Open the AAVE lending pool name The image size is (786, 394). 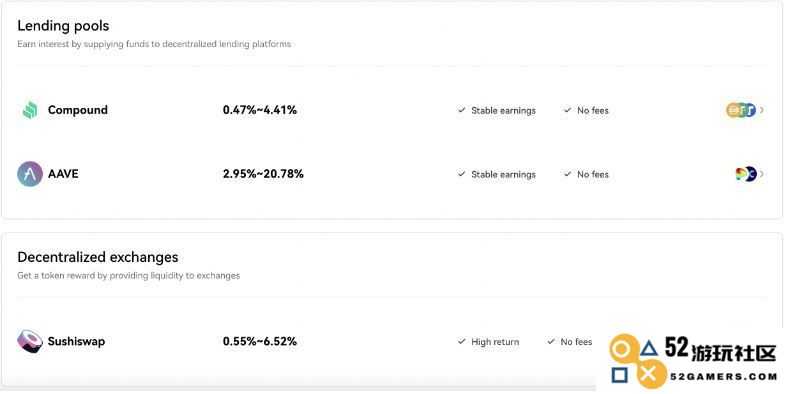(x=63, y=174)
